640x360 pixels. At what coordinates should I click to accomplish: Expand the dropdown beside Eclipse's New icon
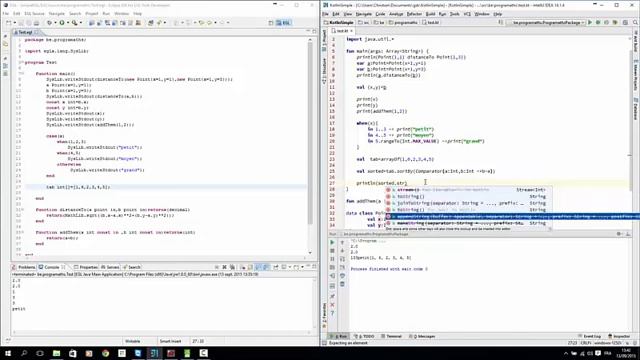tap(15, 23)
